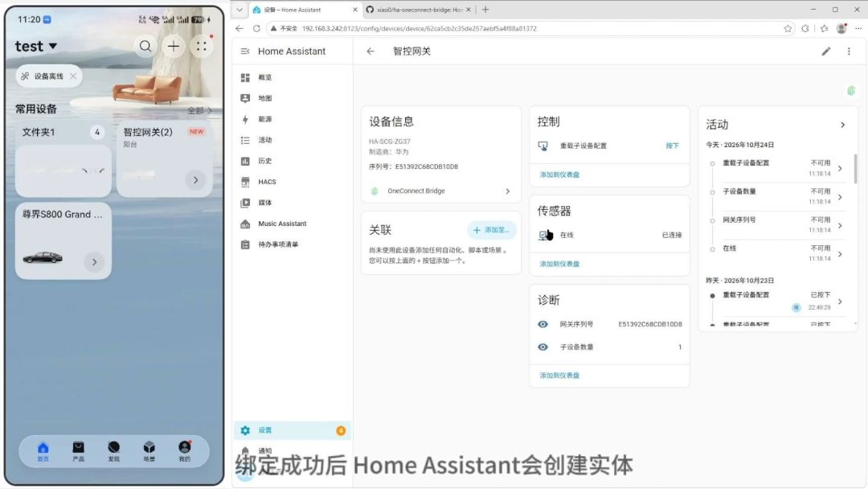Expand the 尊界S800 Grand card arrow
The width and height of the screenshot is (868, 489).
(94, 262)
